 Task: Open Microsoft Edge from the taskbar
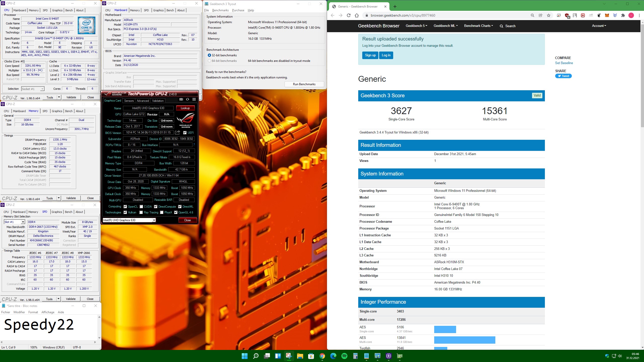tap(333, 356)
